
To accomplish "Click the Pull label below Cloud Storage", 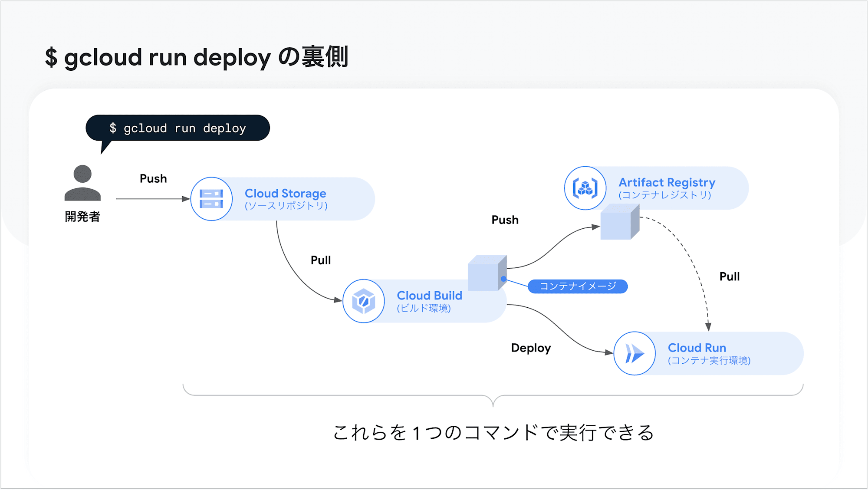I will coord(321,260).
